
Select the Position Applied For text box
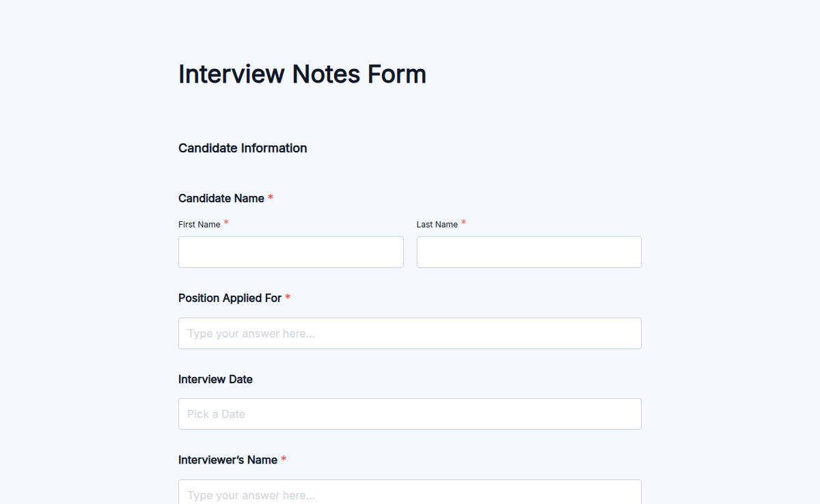tap(409, 333)
